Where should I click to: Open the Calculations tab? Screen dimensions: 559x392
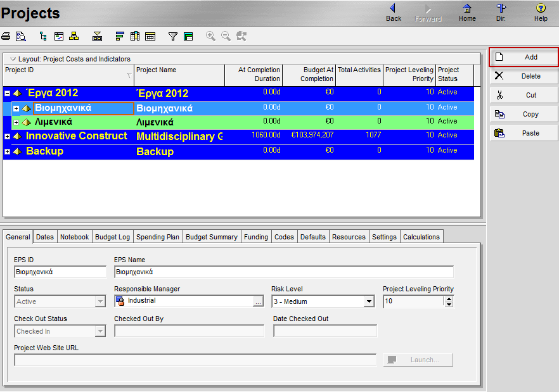[421, 237]
